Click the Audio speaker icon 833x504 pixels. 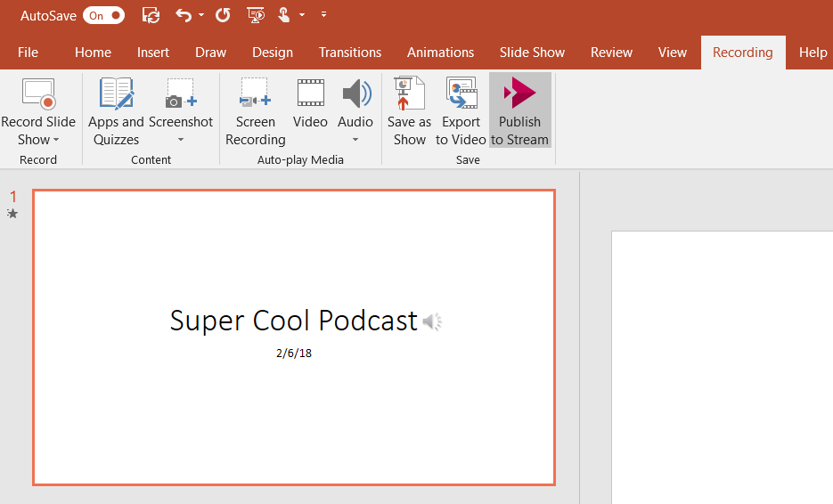point(356,93)
